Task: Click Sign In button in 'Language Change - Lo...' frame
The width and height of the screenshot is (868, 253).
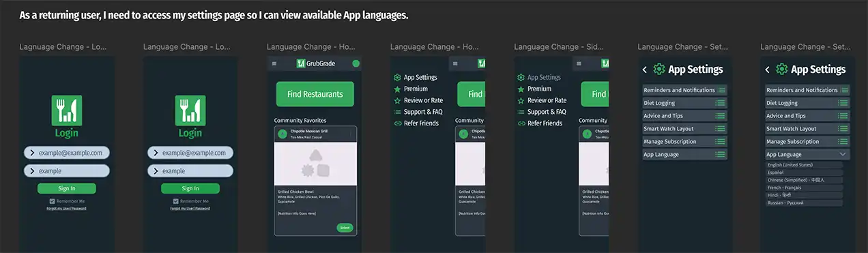Action: coord(190,189)
